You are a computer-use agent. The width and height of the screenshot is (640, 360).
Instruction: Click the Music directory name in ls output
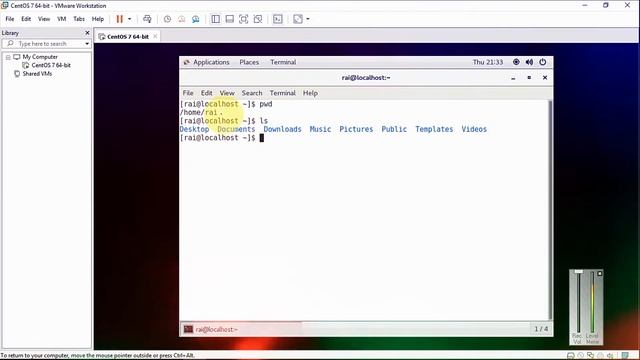click(320, 129)
